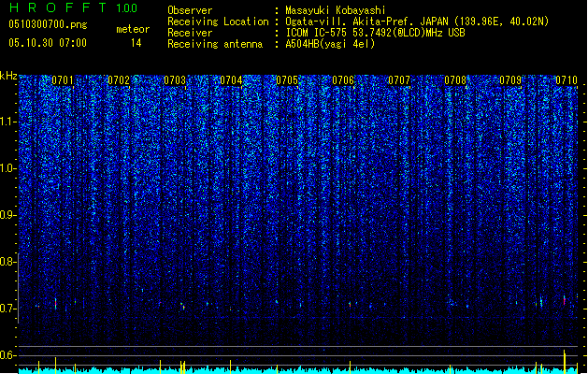Click the meteor echo just after 0706
The image size is (588, 374).
pyautogui.click(x=350, y=305)
